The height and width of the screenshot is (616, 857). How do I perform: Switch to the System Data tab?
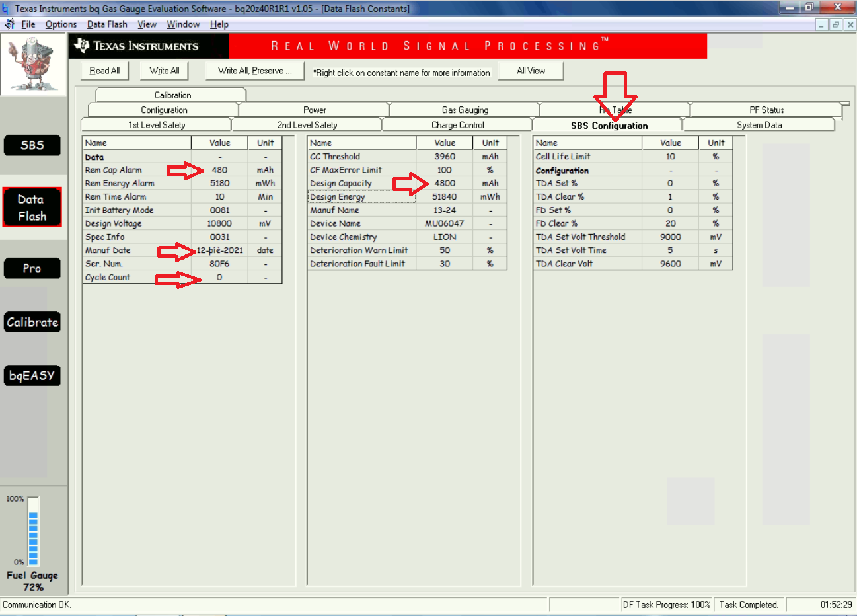tap(759, 125)
